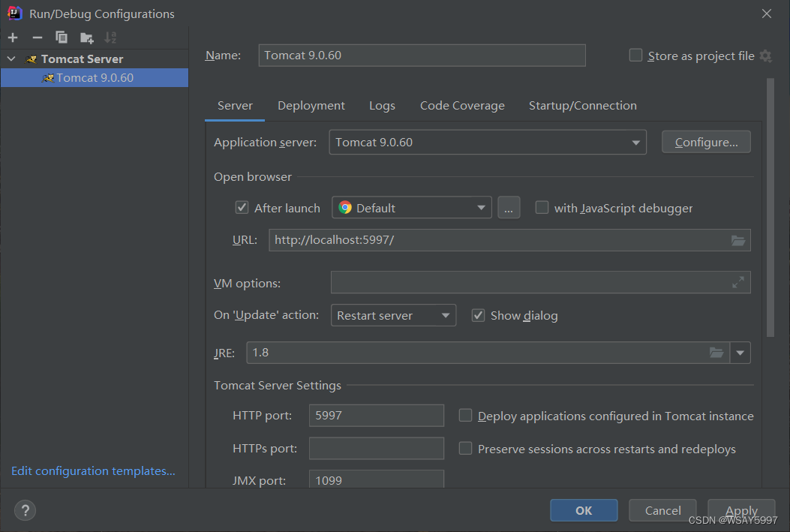
Task: Open the project file settings gear
Action: (x=766, y=56)
